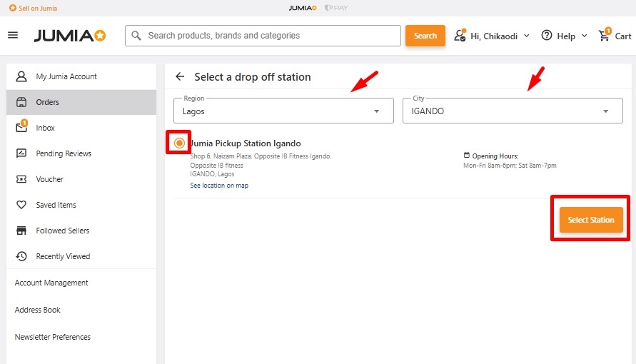Select the Jumia Pickup Station Igando radio button
The image size is (636, 364).
pos(179,143)
